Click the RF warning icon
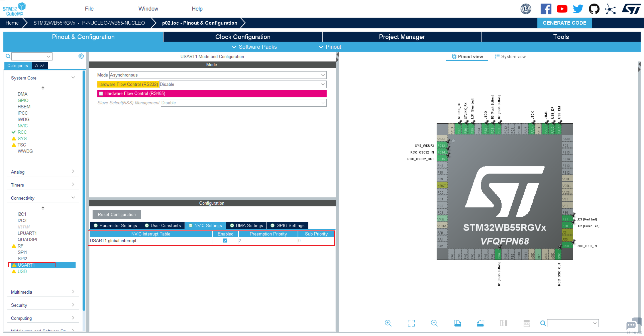The width and height of the screenshot is (644, 336). click(14, 246)
